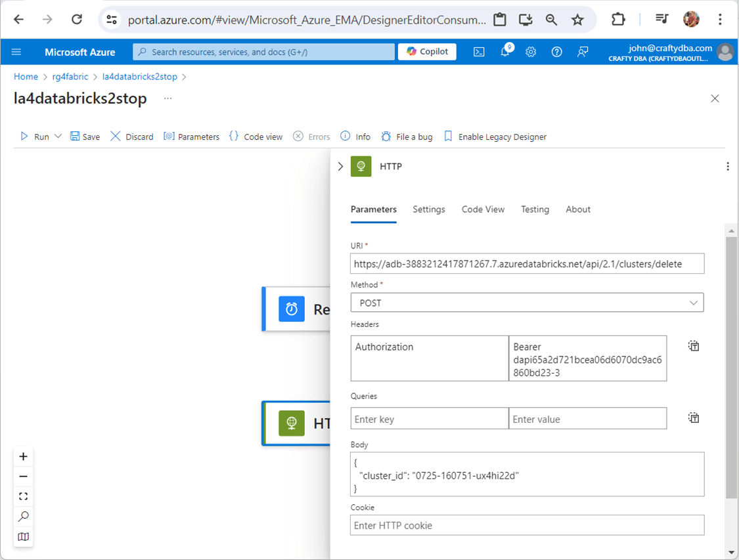Click the Azure account avatar
739x560 pixels.
pyautogui.click(x=725, y=52)
